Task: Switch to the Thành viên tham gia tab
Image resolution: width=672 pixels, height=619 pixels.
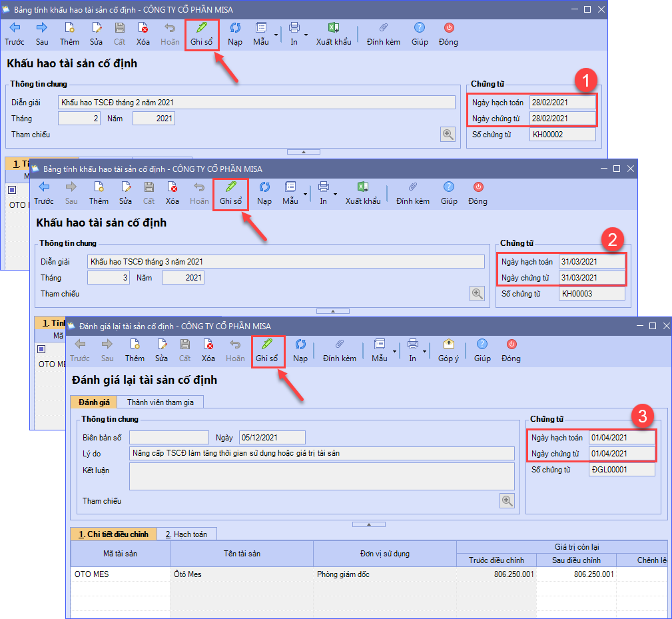Action: click(160, 402)
